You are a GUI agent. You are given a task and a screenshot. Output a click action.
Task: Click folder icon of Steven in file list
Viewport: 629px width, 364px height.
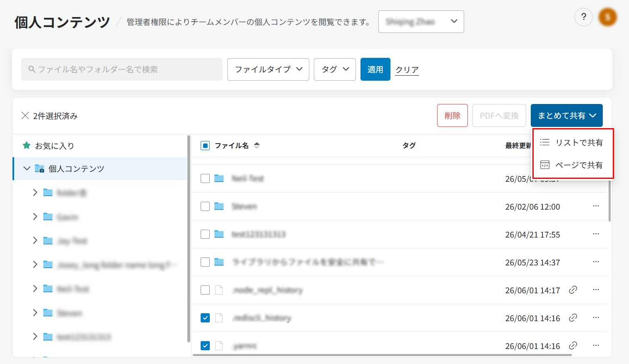pyautogui.click(x=219, y=206)
